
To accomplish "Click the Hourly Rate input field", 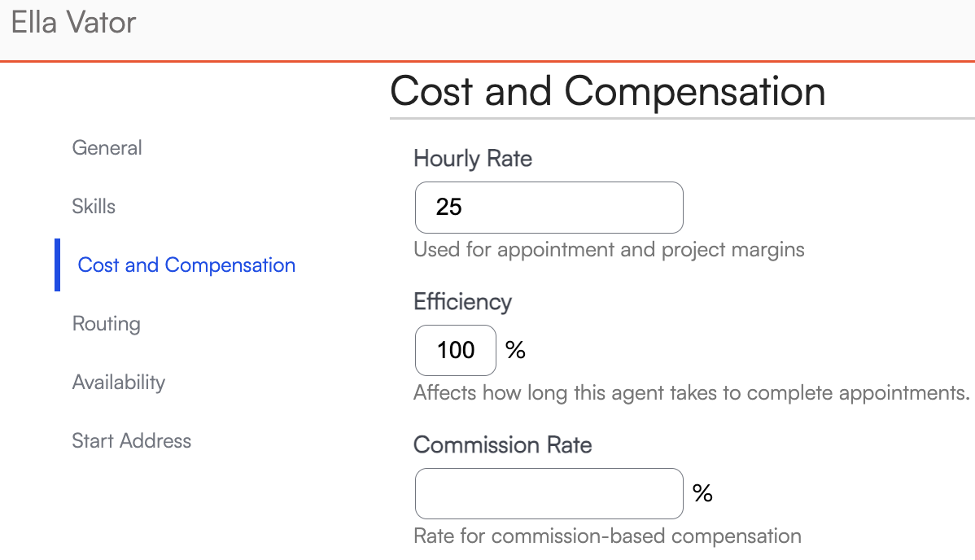I will coord(549,208).
